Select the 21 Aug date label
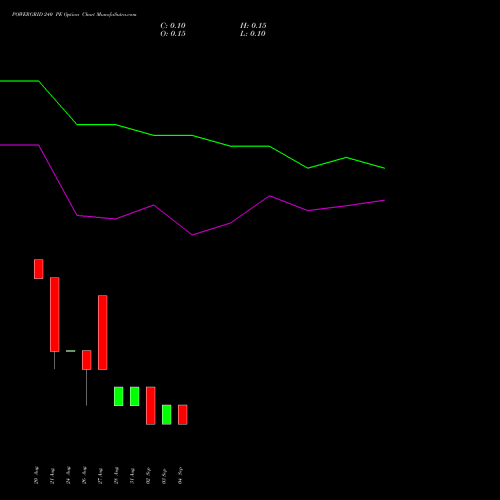 52,476
